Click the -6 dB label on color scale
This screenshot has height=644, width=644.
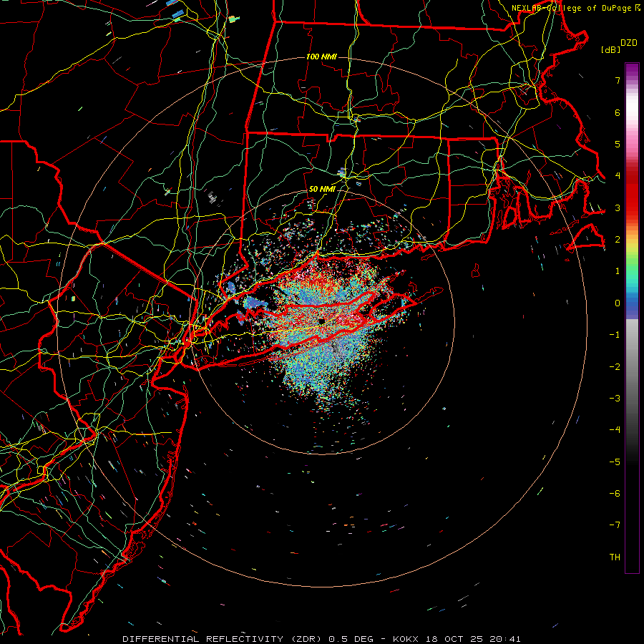(x=615, y=494)
